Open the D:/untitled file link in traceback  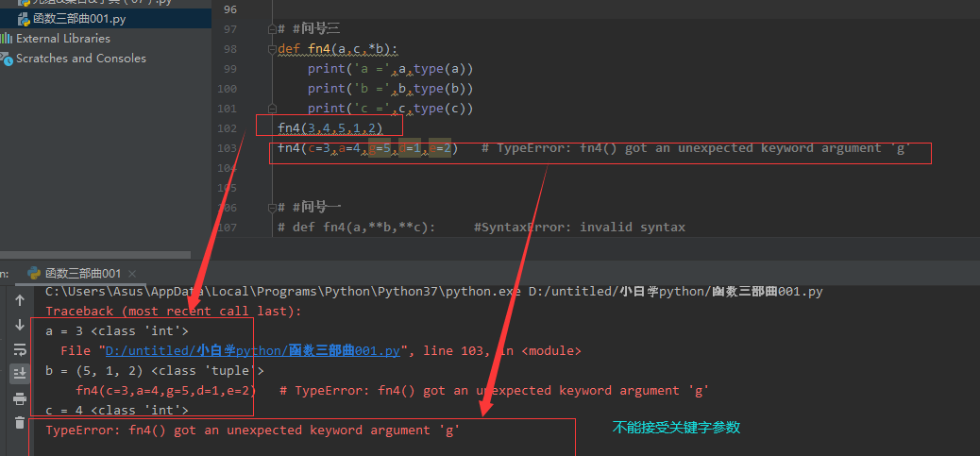point(252,351)
